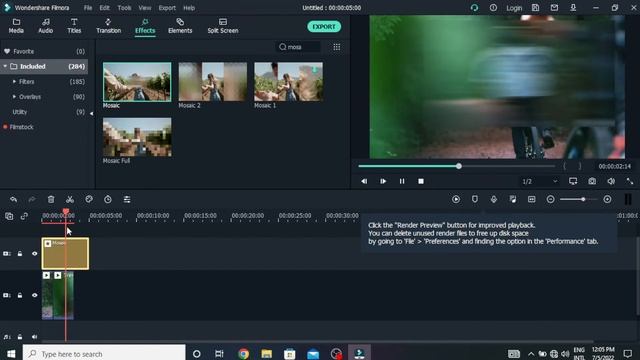
Task: Take a snapshot of the preview
Action: coord(592,181)
